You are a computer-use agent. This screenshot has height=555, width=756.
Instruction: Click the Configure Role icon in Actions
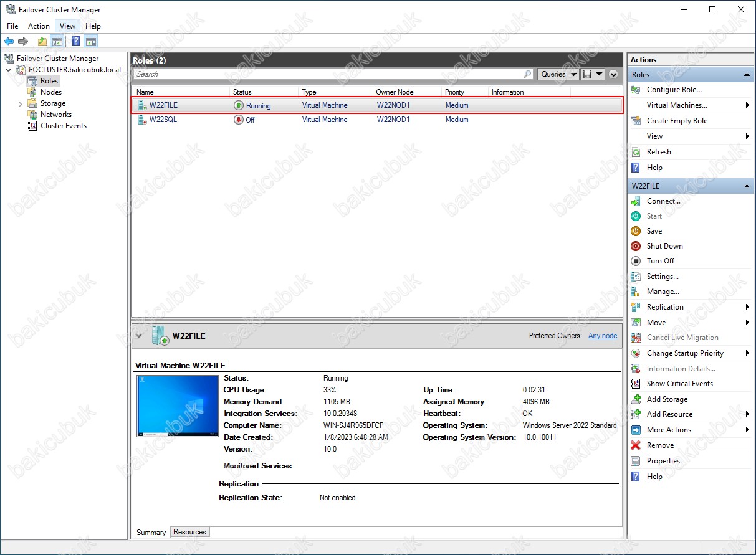point(636,90)
